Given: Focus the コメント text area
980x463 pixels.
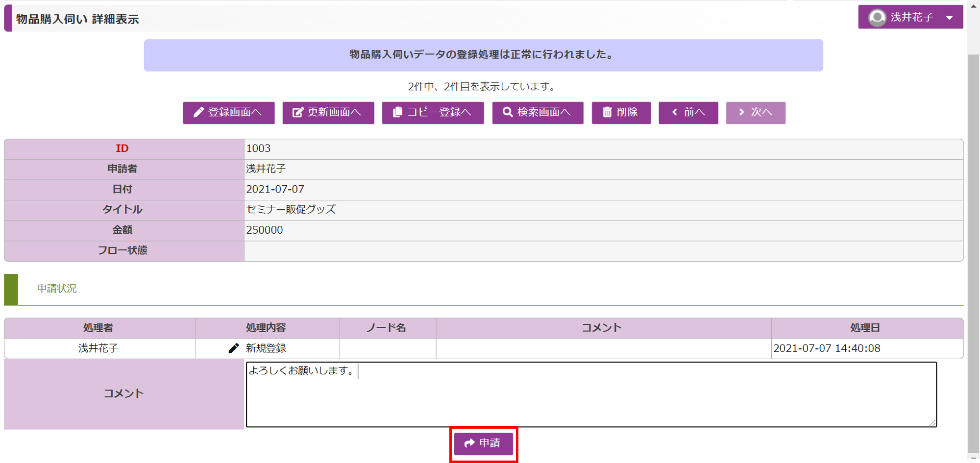Looking at the screenshot, I should coord(591,394).
